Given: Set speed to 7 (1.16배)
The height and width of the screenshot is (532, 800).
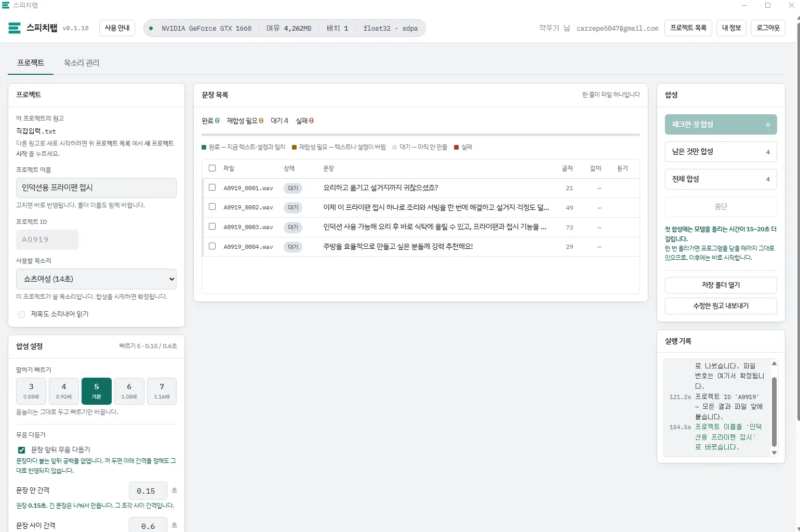Looking at the screenshot, I should click(162, 391).
